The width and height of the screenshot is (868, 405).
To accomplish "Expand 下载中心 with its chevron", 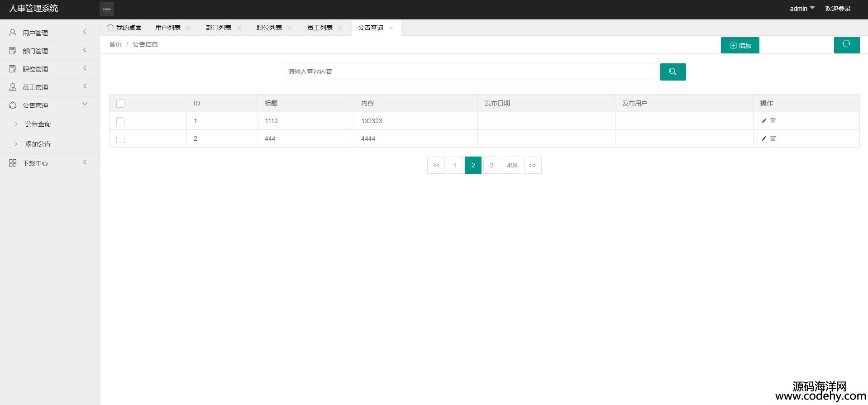I will point(85,162).
